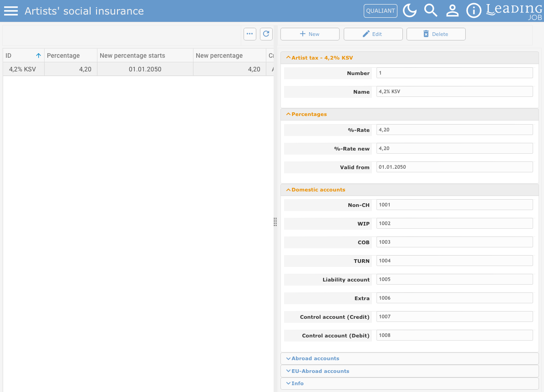Click the QUALIANT button
This screenshot has height=392, width=544.
click(380, 11)
